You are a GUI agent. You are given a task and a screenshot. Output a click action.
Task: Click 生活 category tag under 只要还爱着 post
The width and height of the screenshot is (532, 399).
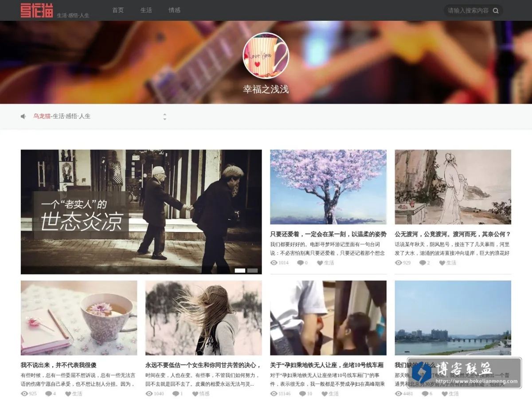tap(329, 263)
